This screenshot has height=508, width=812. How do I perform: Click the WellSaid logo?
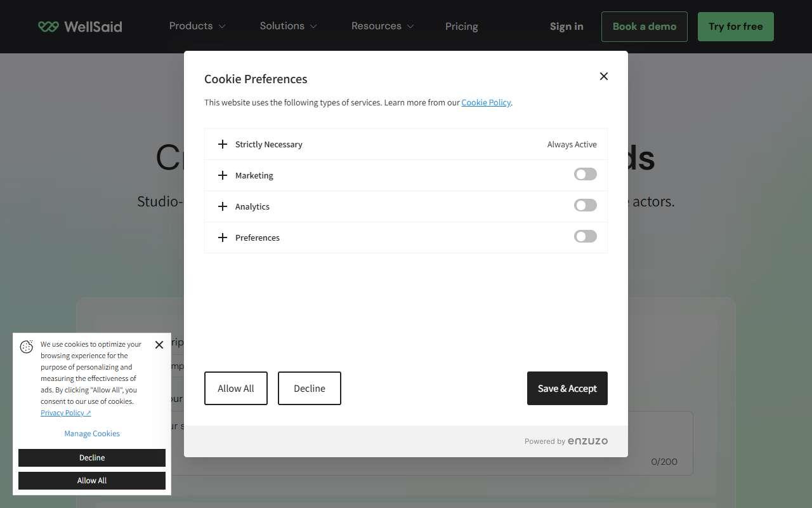pyautogui.click(x=80, y=27)
